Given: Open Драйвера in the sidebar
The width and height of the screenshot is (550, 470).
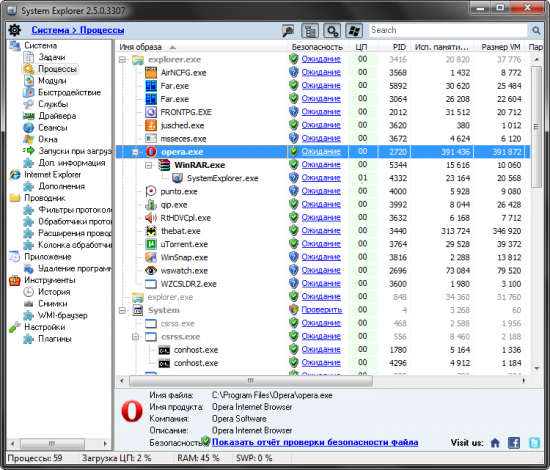Looking at the screenshot, I should click(x=57, y=116).
